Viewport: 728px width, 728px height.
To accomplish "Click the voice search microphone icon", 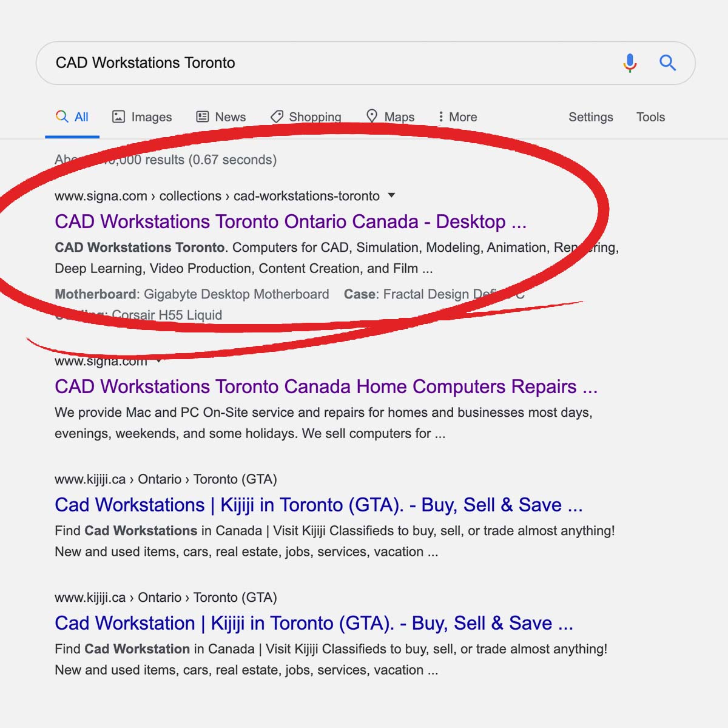I will pos(630,62).
